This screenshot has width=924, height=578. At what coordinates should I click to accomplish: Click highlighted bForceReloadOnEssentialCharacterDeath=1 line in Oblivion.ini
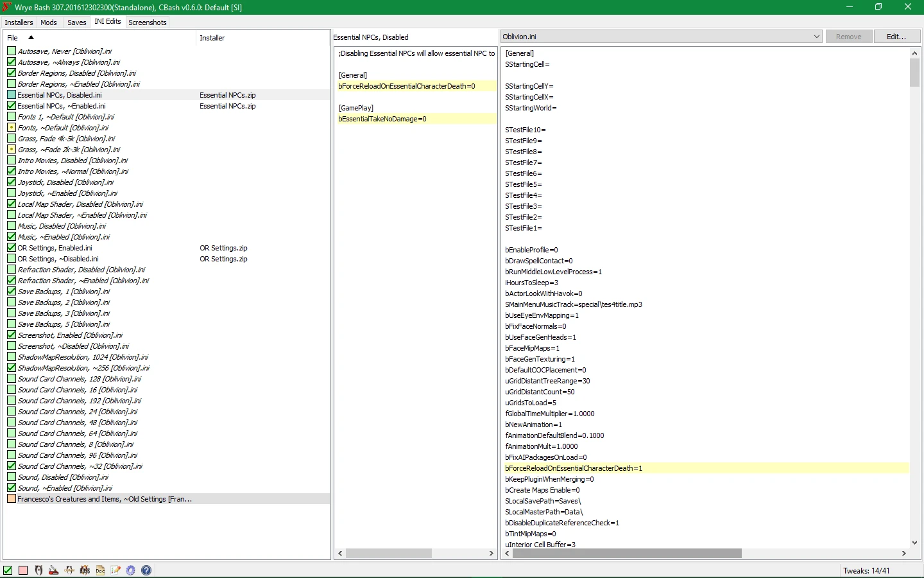pos(706,468)
